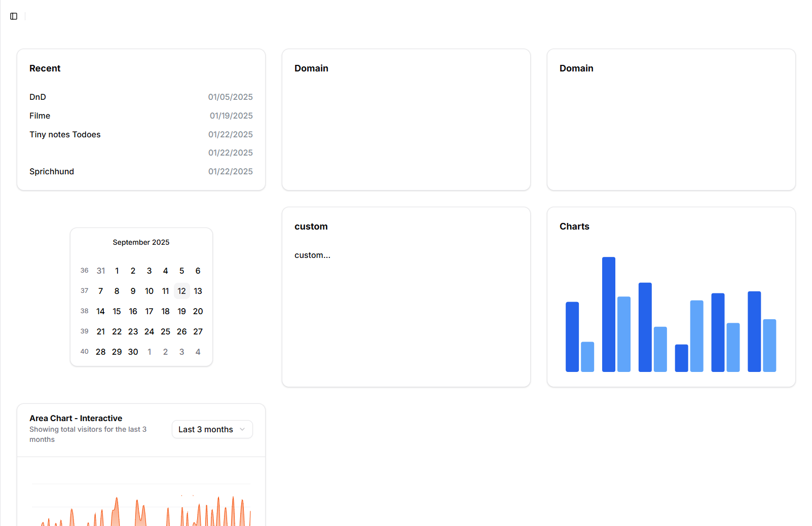
Task: Open the DnD recent entry
Action: click(x=141, y=97)
